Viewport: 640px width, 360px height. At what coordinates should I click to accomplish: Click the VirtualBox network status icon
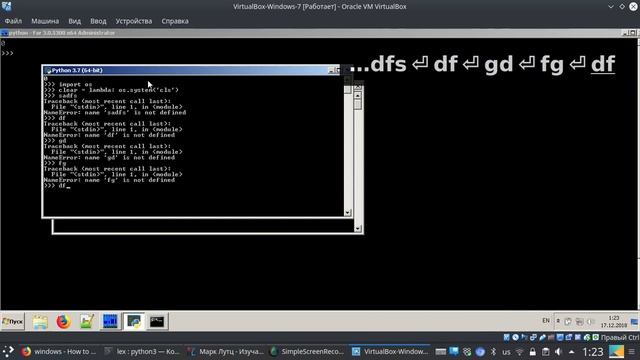(533, 337)
